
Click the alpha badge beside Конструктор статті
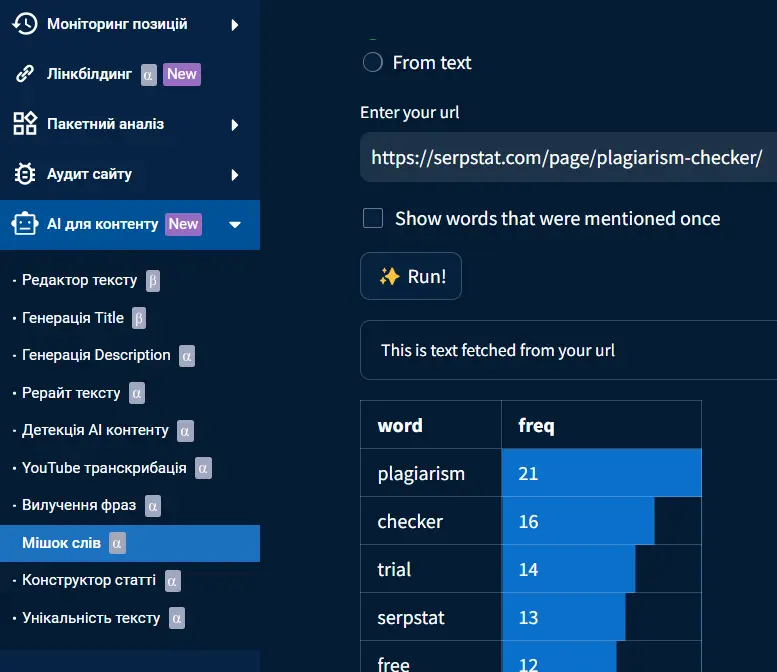coord(172,581)
